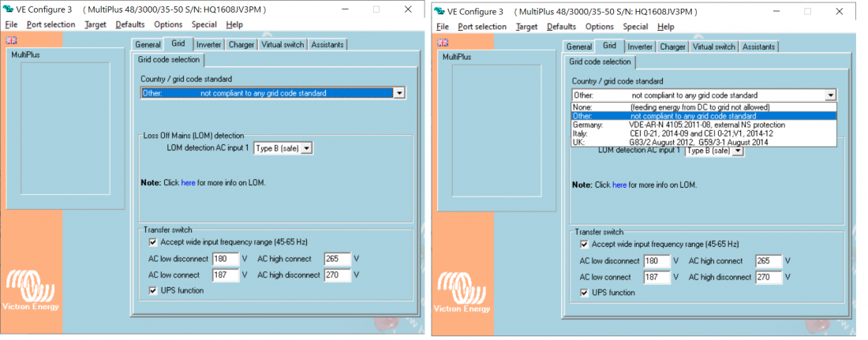Image resolution: width=868 pixels, height=340 pixels.
Task: Click the Victron Energy logo in right window
Action: click(462, 292)
